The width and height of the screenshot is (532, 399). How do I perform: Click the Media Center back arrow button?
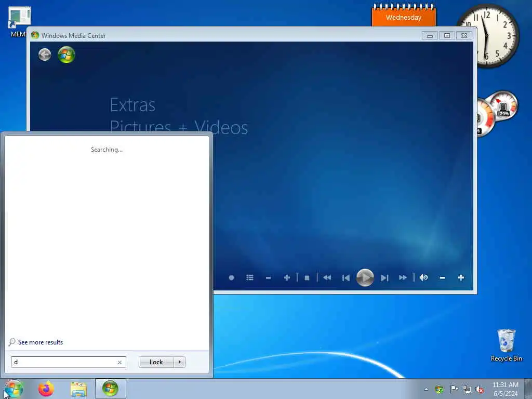coord(45,55)
